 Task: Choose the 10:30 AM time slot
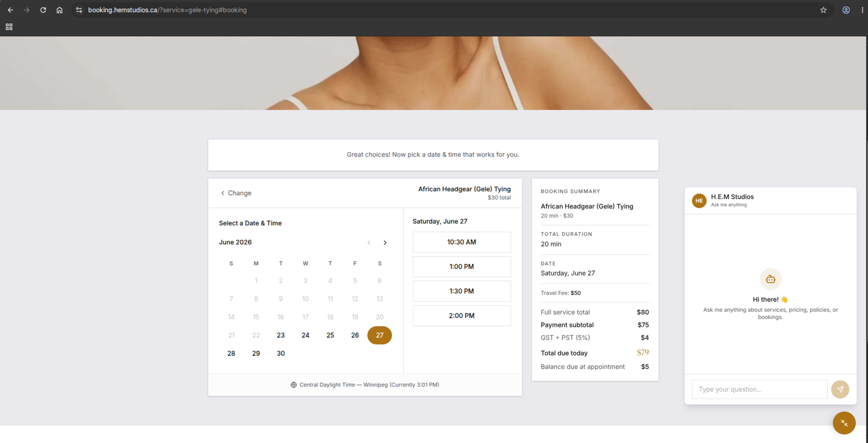462,242
